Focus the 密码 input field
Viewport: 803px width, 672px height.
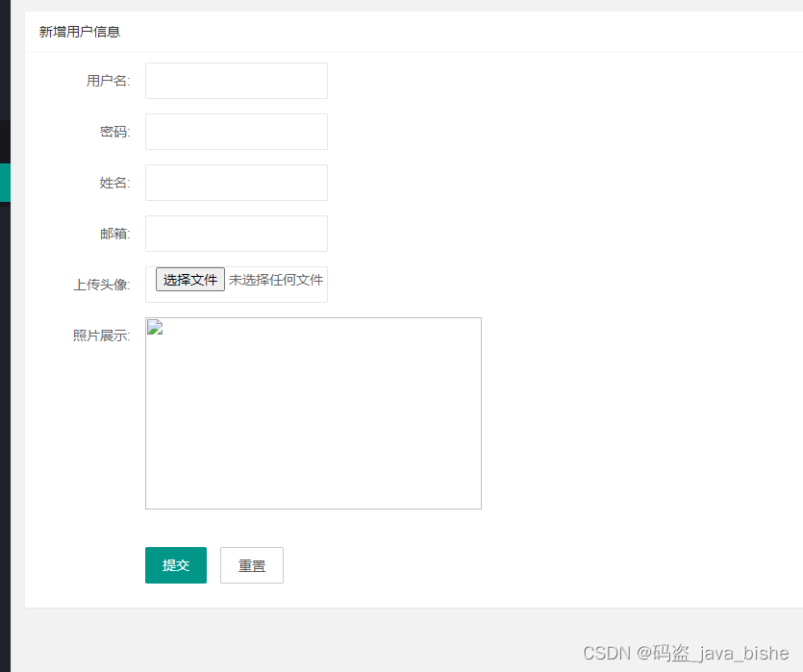tap(236, 132)
